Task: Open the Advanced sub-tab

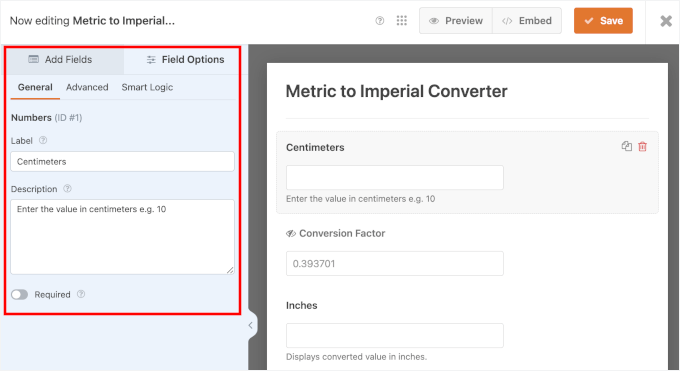Action: [x=87, y=87]
